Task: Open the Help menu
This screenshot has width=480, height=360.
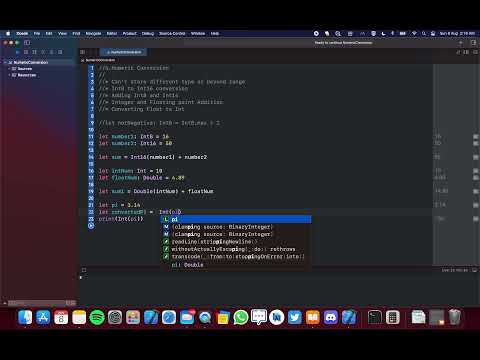Action: [215, 33]
